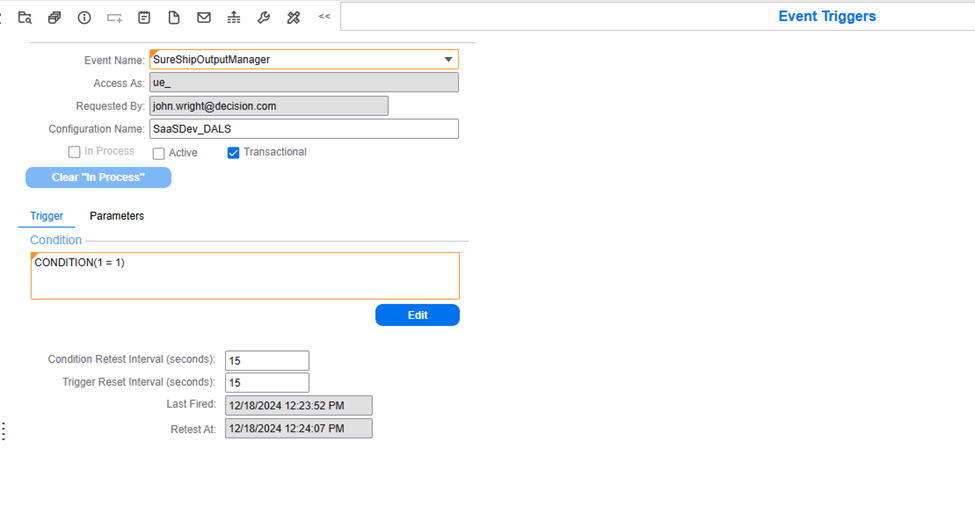Open the information circle icon
This screenshot has width=975, height=528.
click(84, 17)
